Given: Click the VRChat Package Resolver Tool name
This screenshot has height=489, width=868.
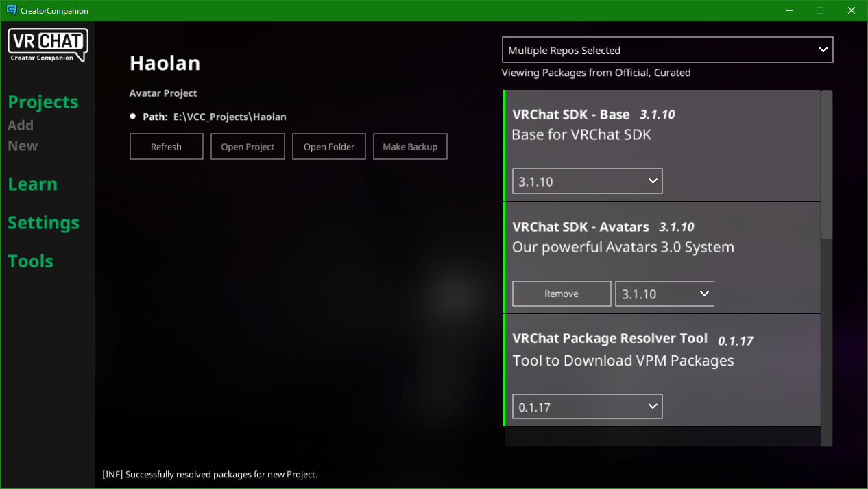Looking at the screenshot, I should click(x=610, y=339).
